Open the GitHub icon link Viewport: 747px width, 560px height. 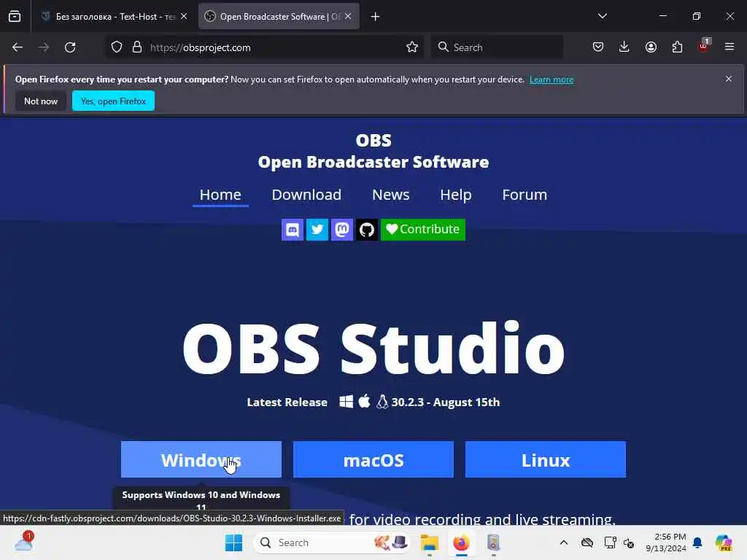tap(366, 230)
